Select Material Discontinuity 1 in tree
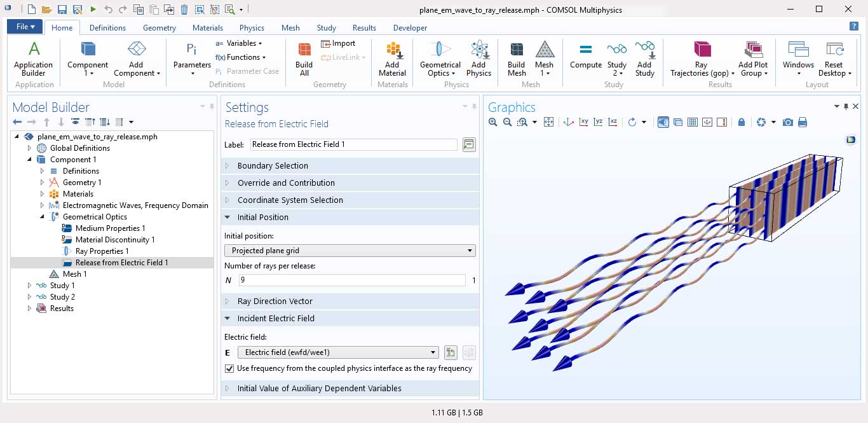 [x=115, y=240]
